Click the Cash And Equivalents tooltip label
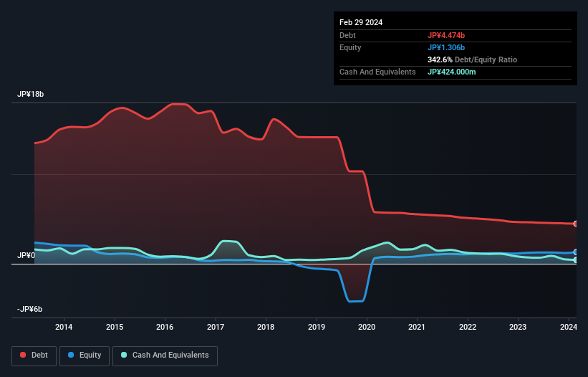Screen dimensions: 588x377 tap(377, 72)
